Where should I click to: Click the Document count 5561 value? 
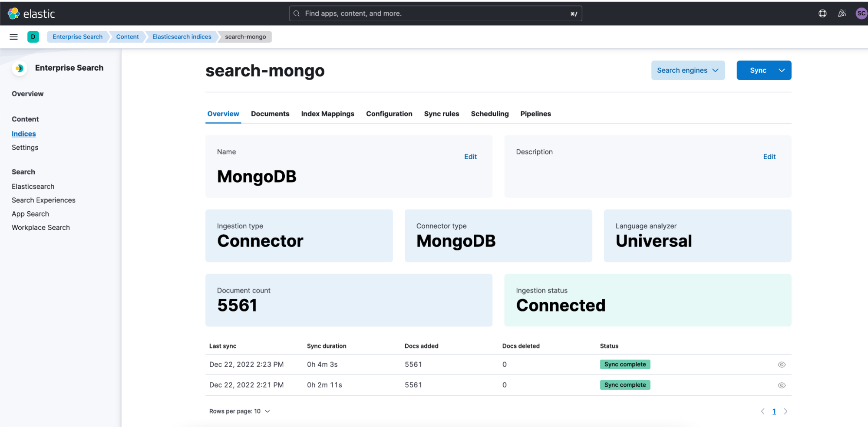(x=237, y=305)
